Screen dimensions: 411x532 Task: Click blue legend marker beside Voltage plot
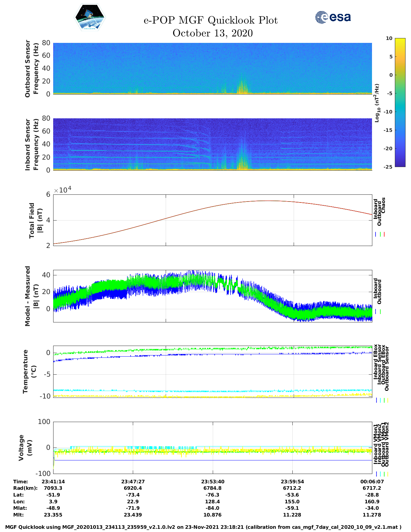[376, 474]
